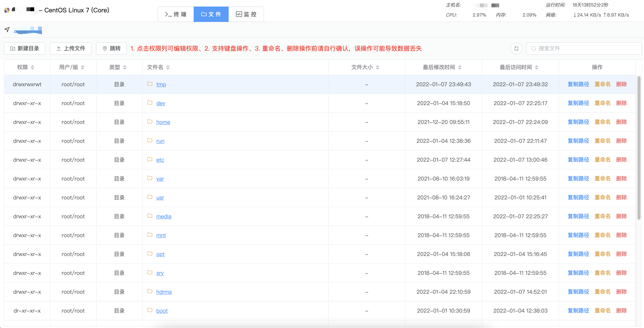Viewport: 644px width, 328px height.
Task: Click 删除 for the opt directory
Action: click(x=621, y=254)
